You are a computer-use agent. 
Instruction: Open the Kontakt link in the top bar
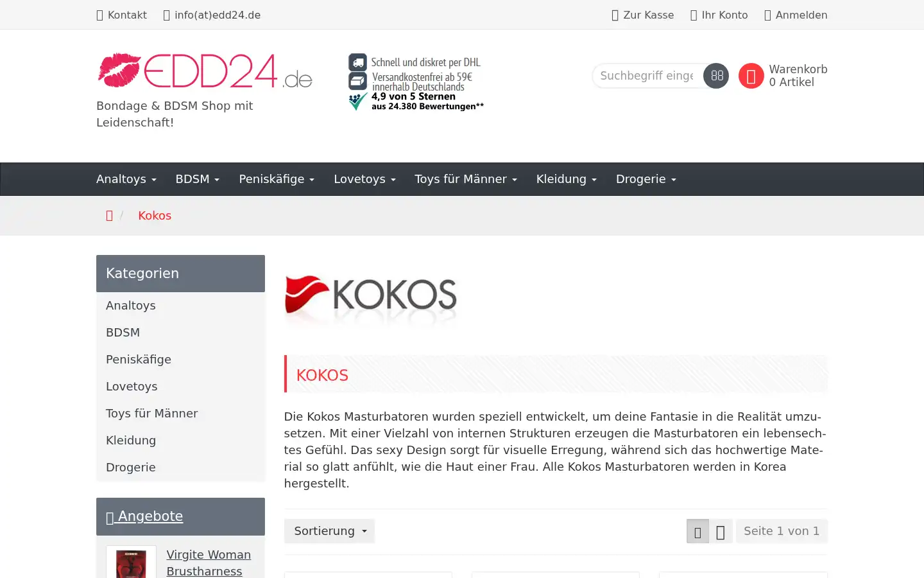coord(121,15)
